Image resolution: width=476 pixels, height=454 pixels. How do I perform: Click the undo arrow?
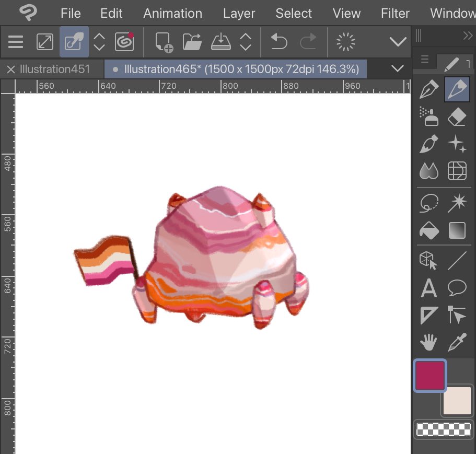tap(278, 42)
